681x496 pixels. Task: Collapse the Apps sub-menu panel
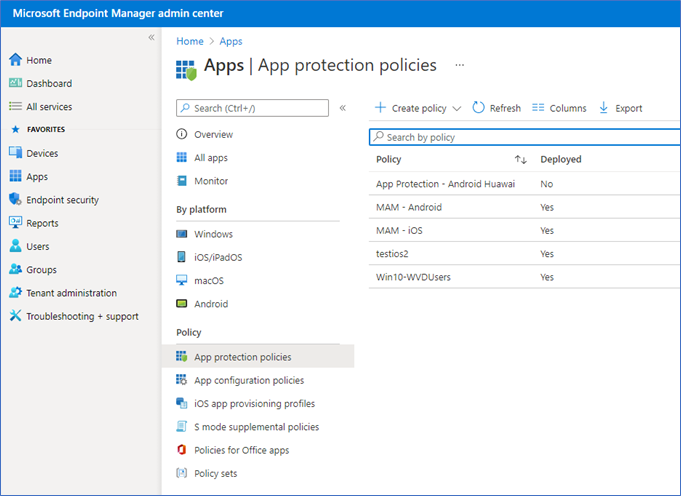[x=343, y=108]
